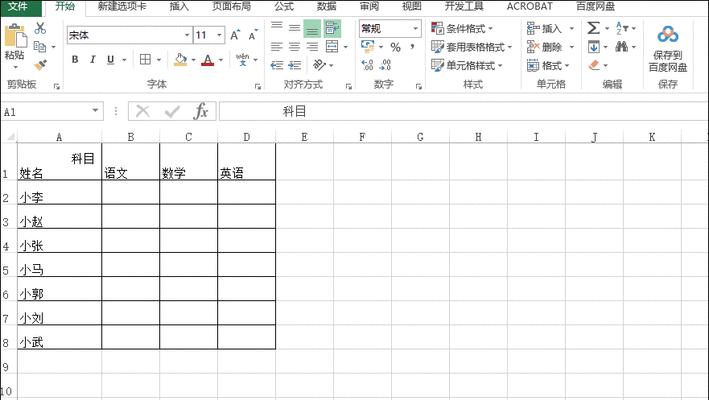Toggle bottom align in alignment group
This screenshot has height=400, width=709.
pyautogui.click(x=312, y=28)
